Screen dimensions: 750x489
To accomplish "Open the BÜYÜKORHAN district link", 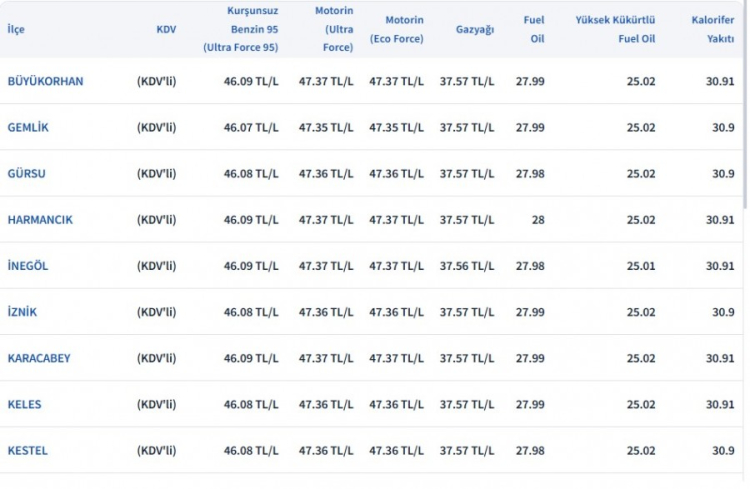I will click(45, 81).
